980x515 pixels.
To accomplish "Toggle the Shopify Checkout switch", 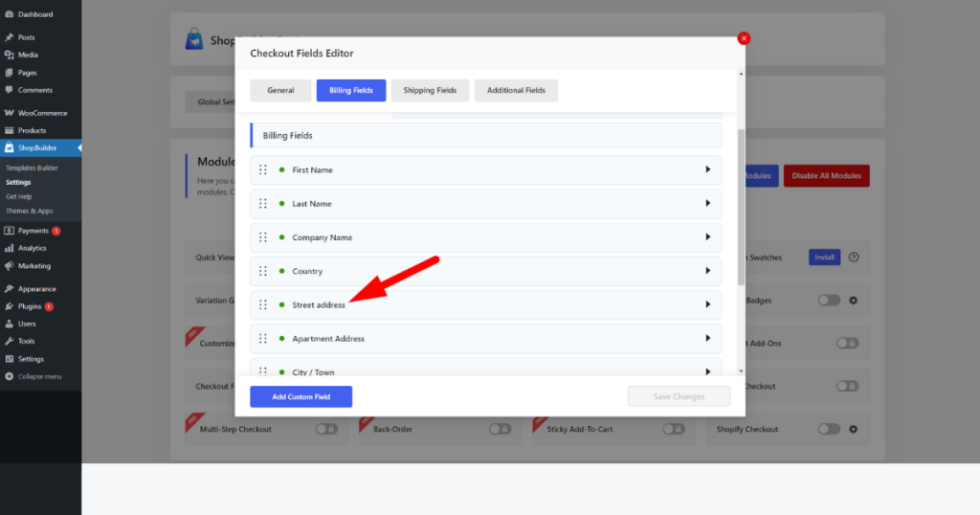I will point(829,430).
